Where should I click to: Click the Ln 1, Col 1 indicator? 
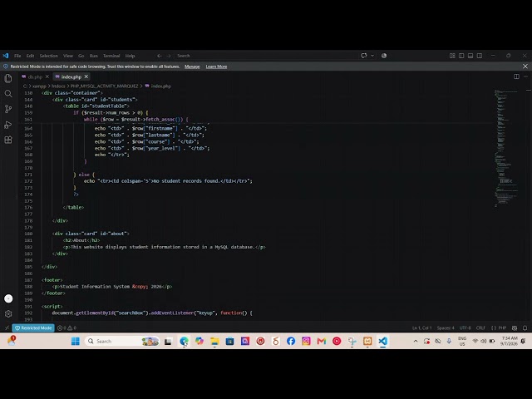[x=421, y=328]
